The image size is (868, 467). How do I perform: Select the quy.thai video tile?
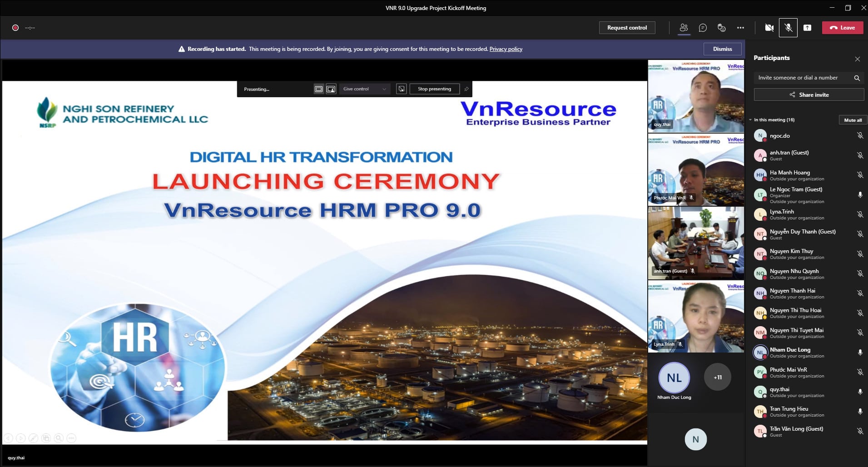tap(696, 96)
